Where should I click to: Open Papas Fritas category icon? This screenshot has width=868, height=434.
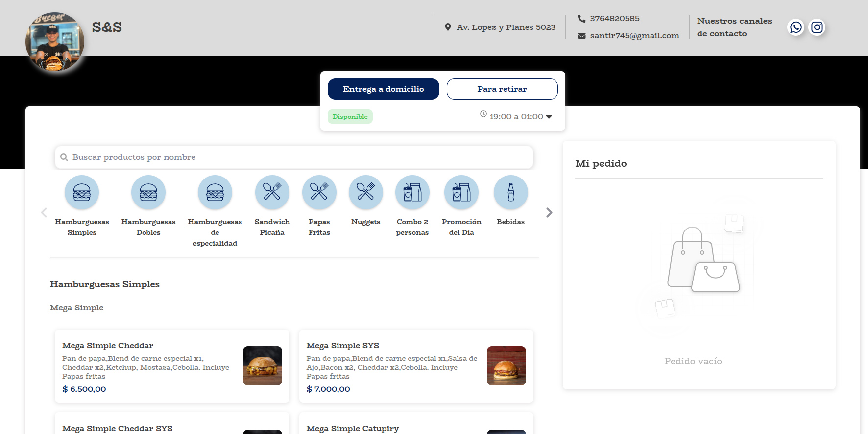[319, 192]
